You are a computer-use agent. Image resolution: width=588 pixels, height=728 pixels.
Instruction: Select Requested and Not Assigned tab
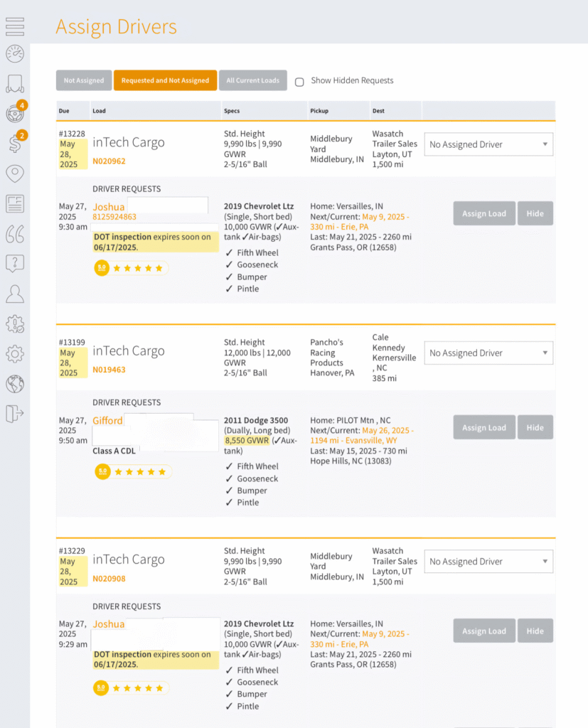tap(166, 80)
